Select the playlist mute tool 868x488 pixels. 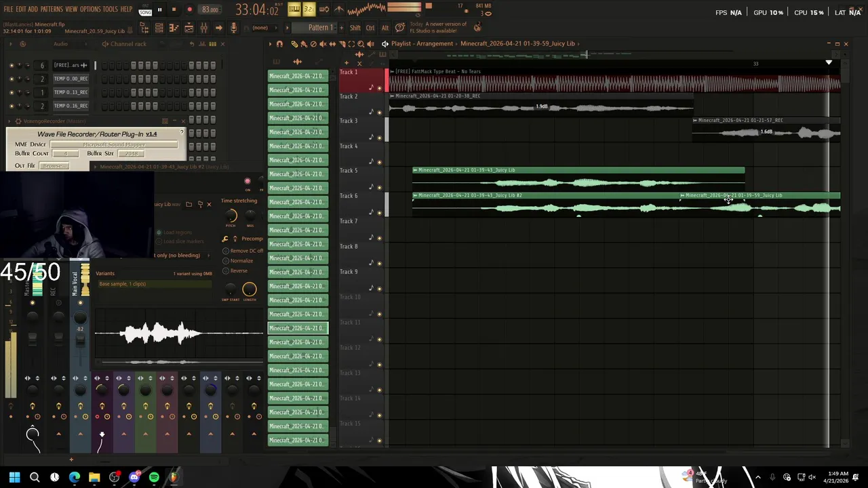coord(323,44)
